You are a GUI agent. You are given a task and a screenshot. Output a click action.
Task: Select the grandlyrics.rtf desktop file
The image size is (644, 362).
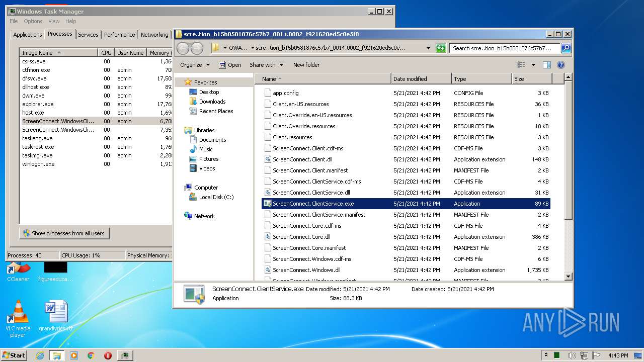56,316
